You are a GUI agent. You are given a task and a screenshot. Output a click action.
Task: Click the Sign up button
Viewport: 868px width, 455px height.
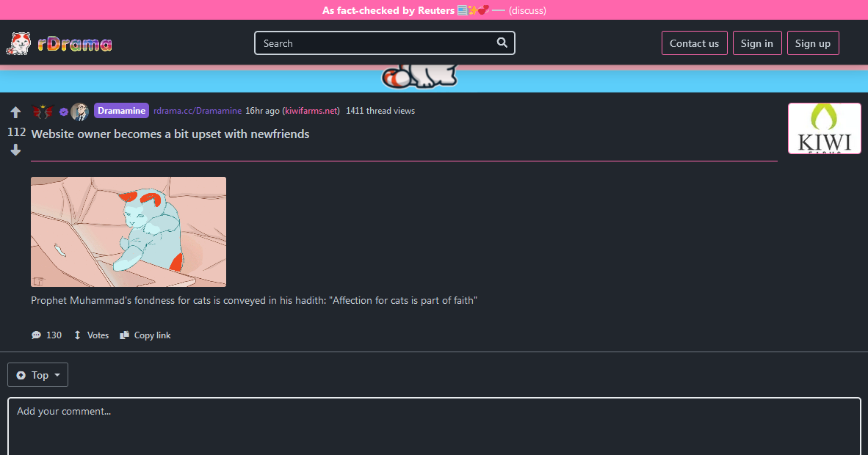click(813, 43)
